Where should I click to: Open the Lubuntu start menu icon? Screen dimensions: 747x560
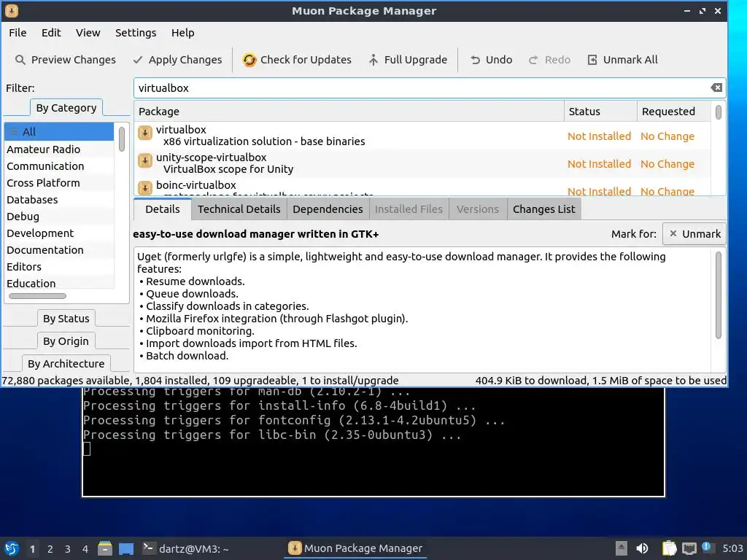[x=12, y=548]
